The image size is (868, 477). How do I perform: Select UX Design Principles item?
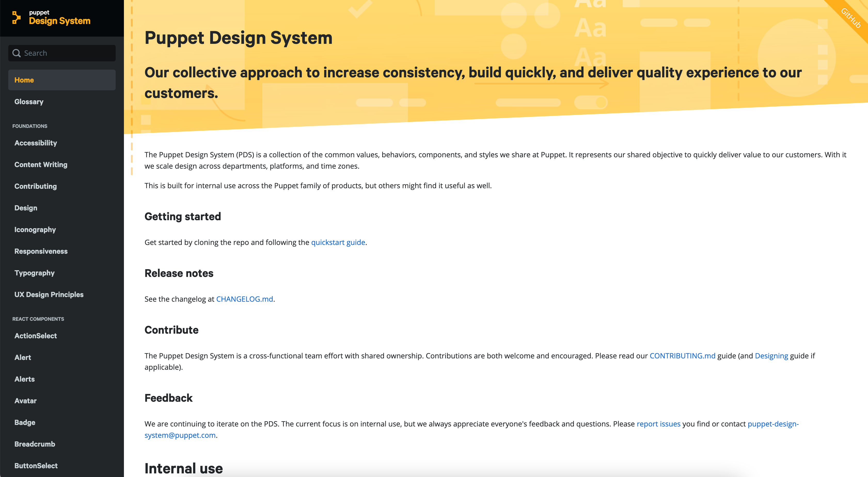point(49,294)
